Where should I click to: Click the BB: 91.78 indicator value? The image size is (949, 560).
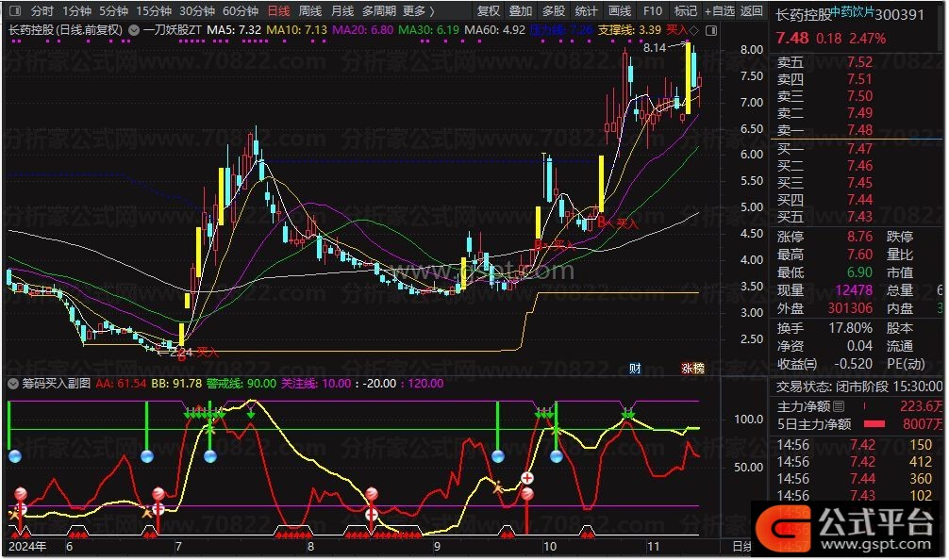click(x=176, y=384)
